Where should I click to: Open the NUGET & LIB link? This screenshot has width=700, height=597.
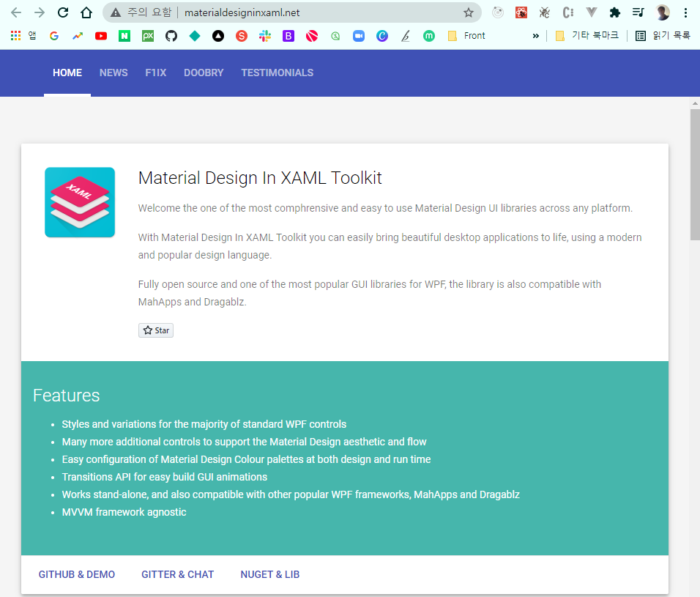tap(270, 575)
